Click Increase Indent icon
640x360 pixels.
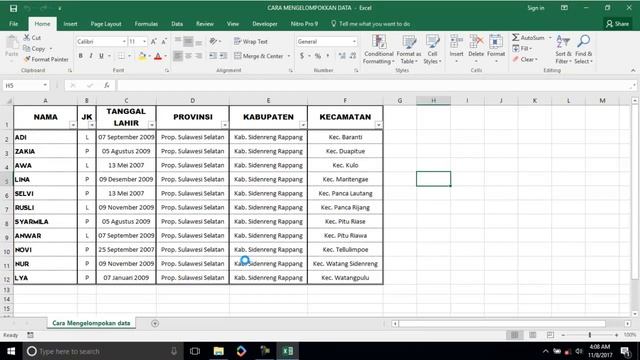[223, 56]
